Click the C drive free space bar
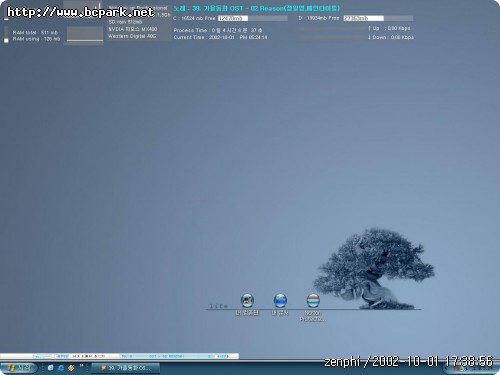 [253, 18]
